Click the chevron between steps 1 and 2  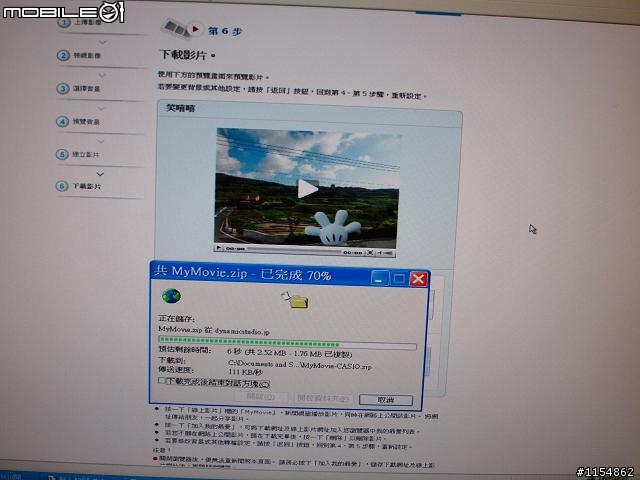[x=103, y=42]
